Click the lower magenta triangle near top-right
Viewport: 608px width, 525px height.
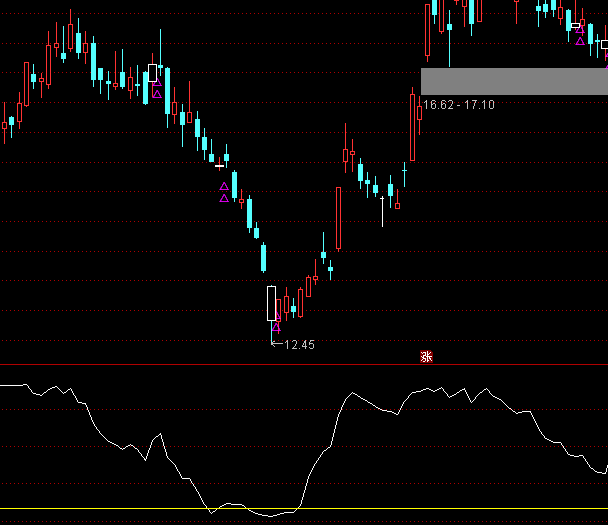(580, 41)
